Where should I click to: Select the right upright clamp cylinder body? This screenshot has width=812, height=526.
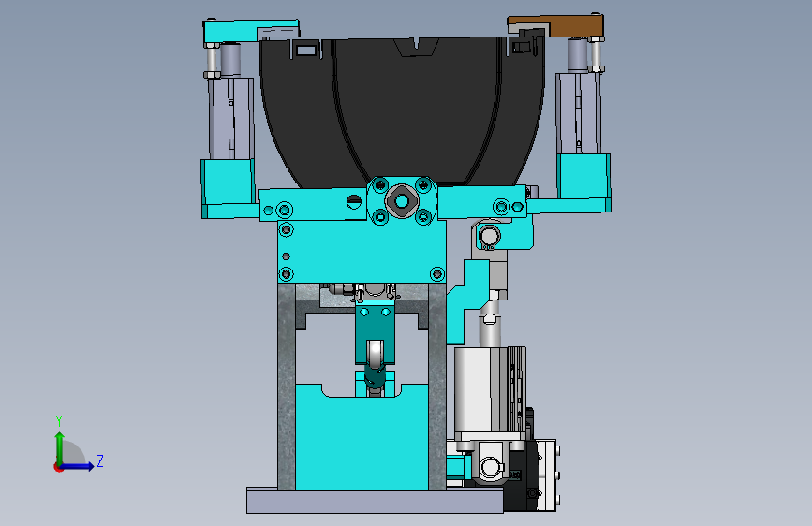pos(579,114)
